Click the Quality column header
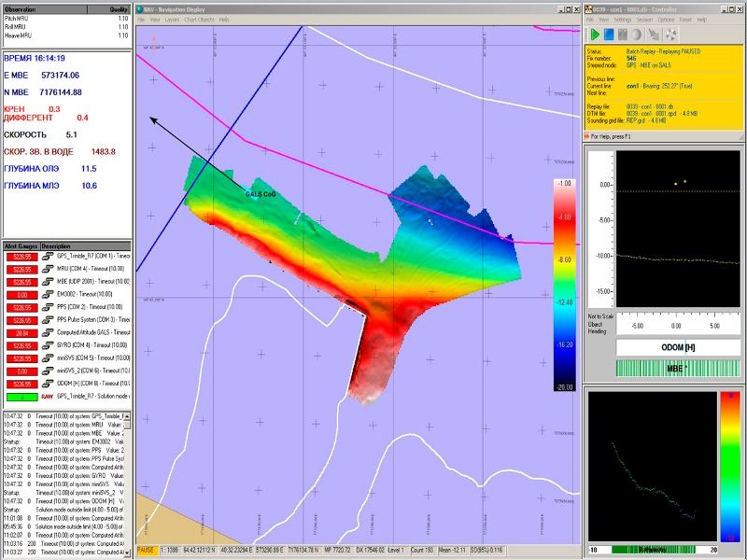Viewport: 747px width, 560px height. click(x=119, y=7)
